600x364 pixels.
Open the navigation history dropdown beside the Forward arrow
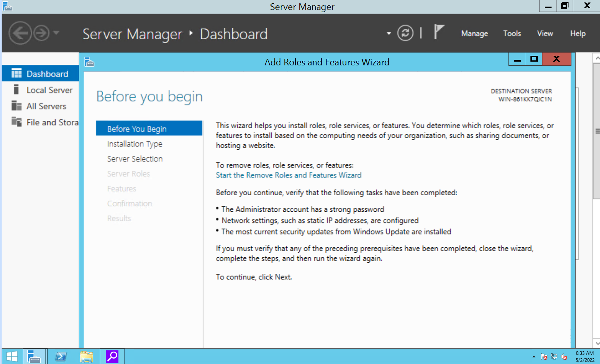coord(56,33)
